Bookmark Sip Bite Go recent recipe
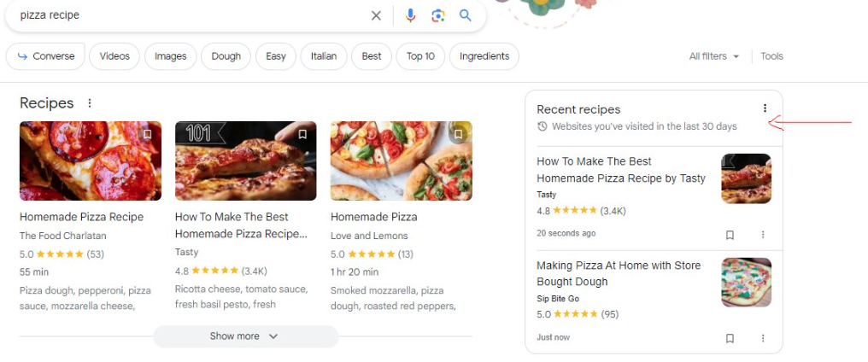 click(x=730, y=338)
